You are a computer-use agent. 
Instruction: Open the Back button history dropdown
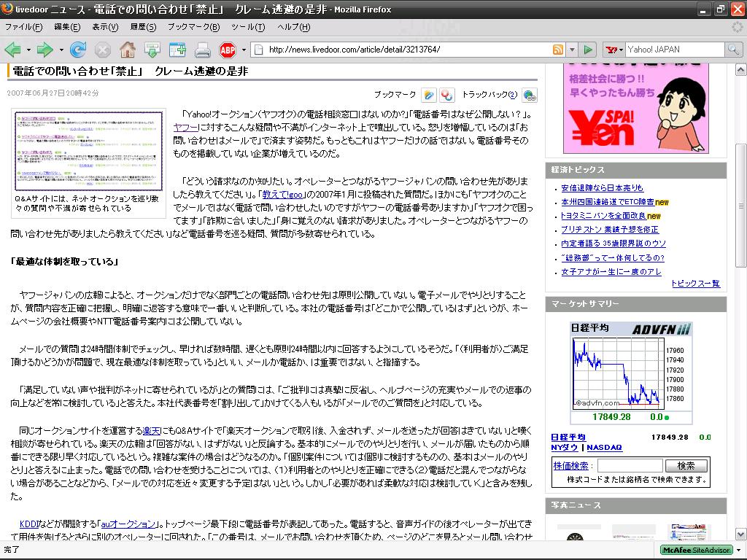pos(28,50)
